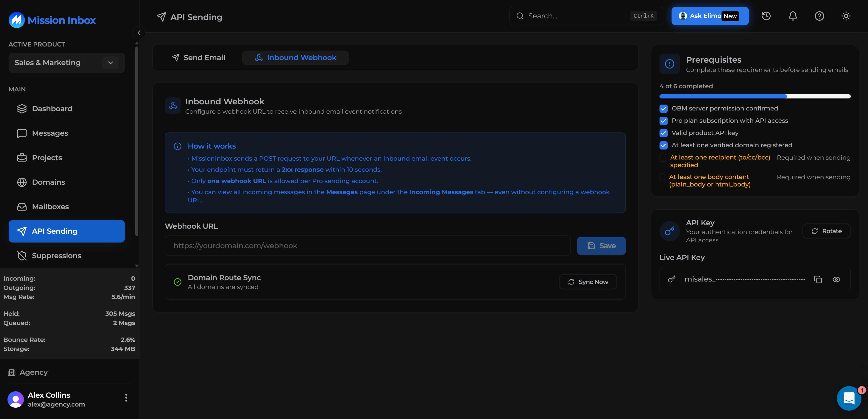Image resolution: width=868 pixels, height=419 pixels.
Task: Navigate to Domains in the sidebar
Action: pyautogui.click(x=67, y=182)
